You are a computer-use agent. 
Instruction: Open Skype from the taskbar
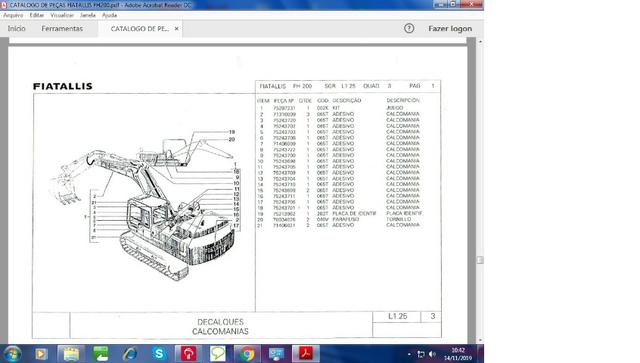tap(159, 354)
